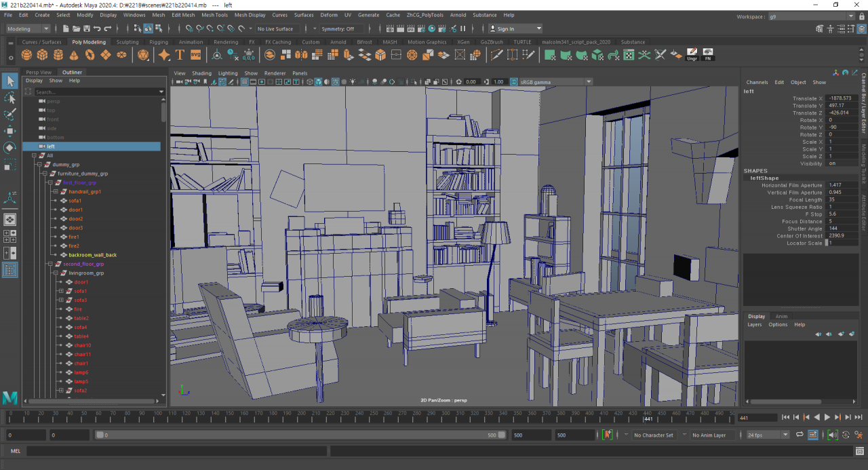This screenshot has width=868, height=470.
Task: Select the Move tool in the toolbox
Action: click(10, 131)
